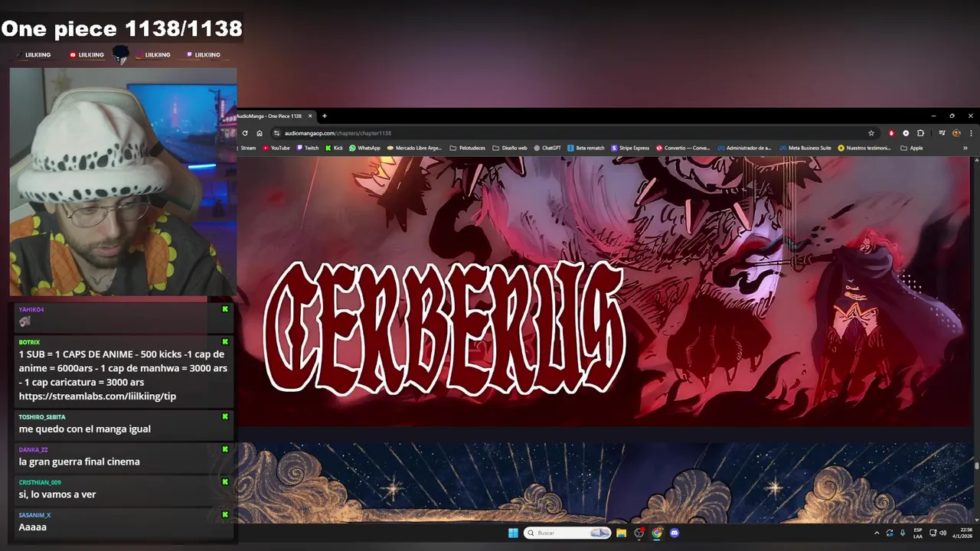
Task: Expand the hidden bookmarks overflow chevron
Action: point(965,148)
